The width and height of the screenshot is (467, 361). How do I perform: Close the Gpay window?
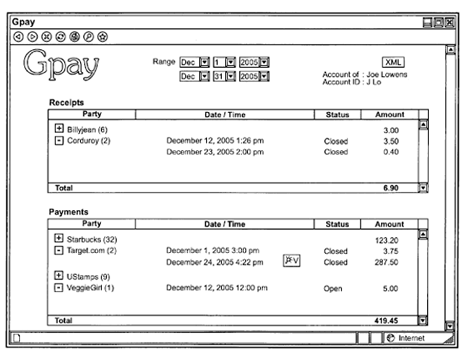click(x=449, y=22)
